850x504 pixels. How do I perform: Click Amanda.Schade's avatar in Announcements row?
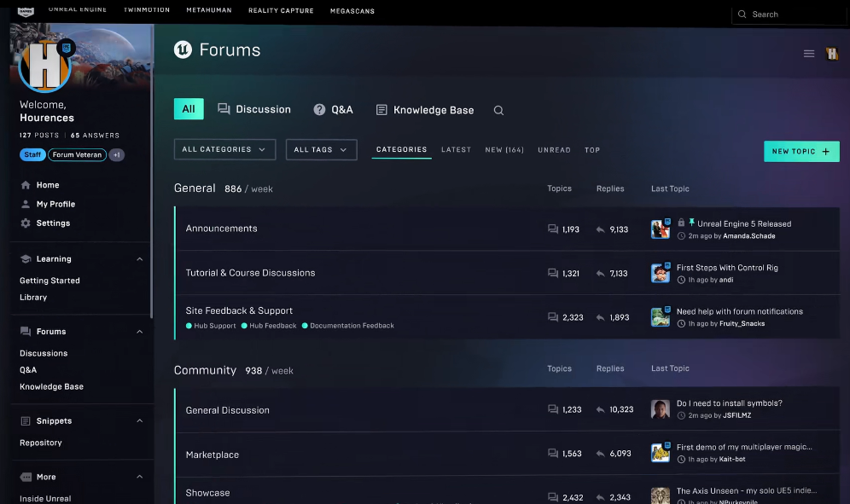[x=661, y=229]
